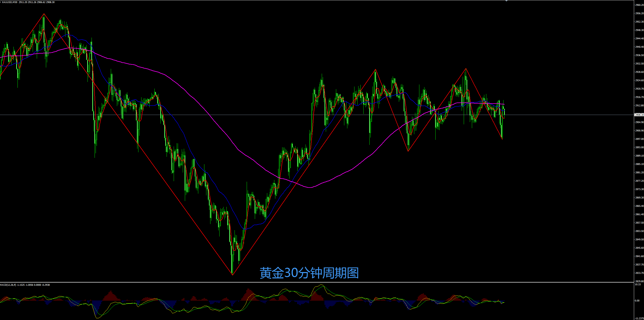Click price scale value 2948.30
Image resolution: width=644 pixels, height=320 pixels.
639,30
